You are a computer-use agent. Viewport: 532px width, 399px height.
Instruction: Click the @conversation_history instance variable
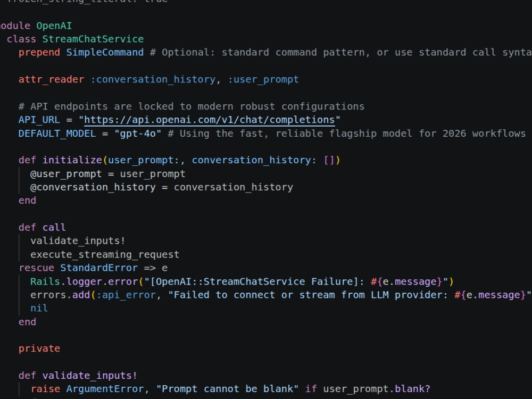tap(93, 187)
